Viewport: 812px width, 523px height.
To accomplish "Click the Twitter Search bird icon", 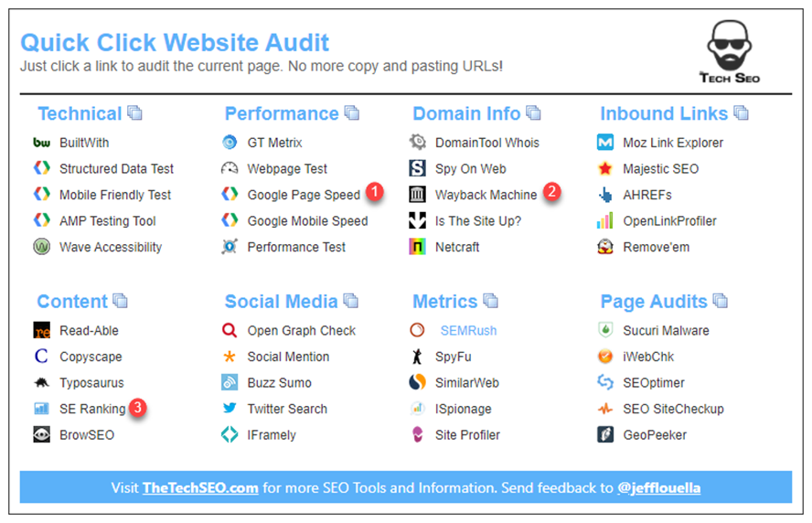I will point(230,409).
